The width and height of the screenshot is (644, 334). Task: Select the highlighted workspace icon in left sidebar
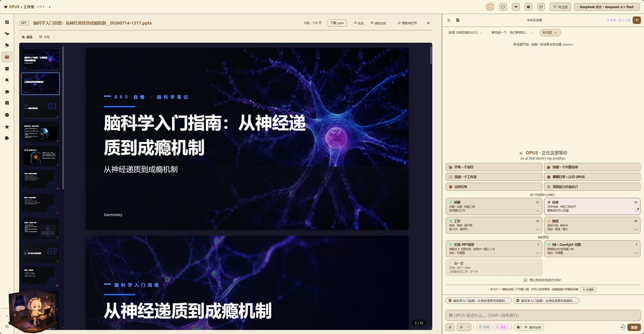(7, 57)
